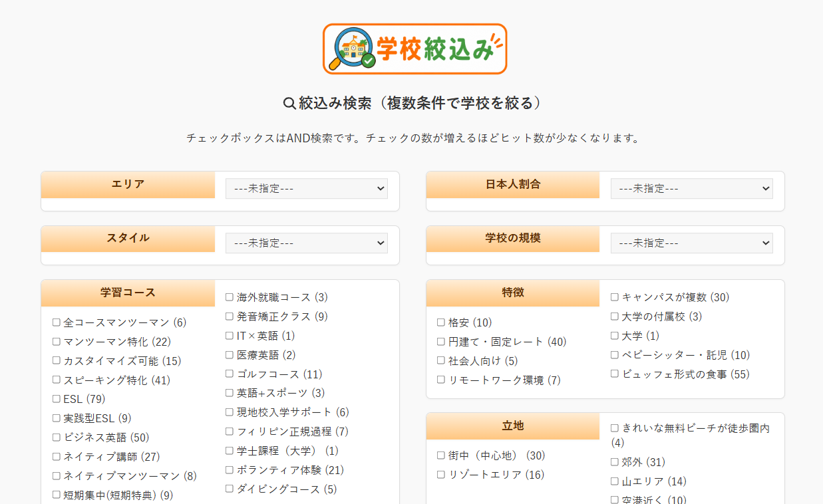
Task: Tick the マンツーマン特化 (22) checkbox
Action: click(57, 342)
